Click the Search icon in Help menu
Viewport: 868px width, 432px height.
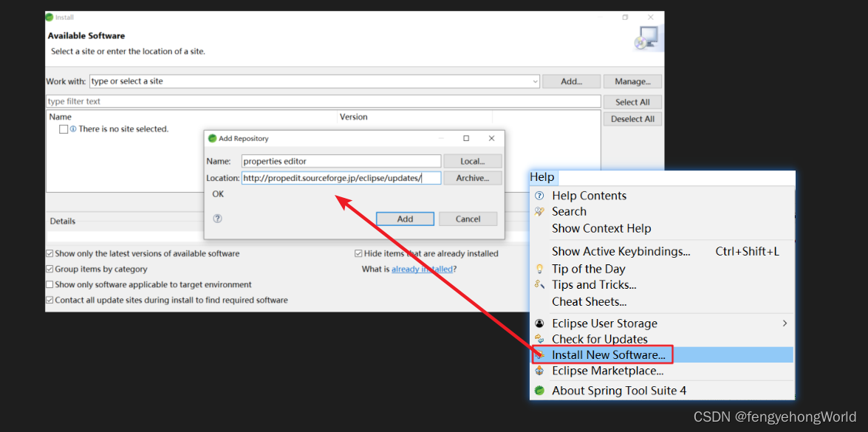(540, 211)
